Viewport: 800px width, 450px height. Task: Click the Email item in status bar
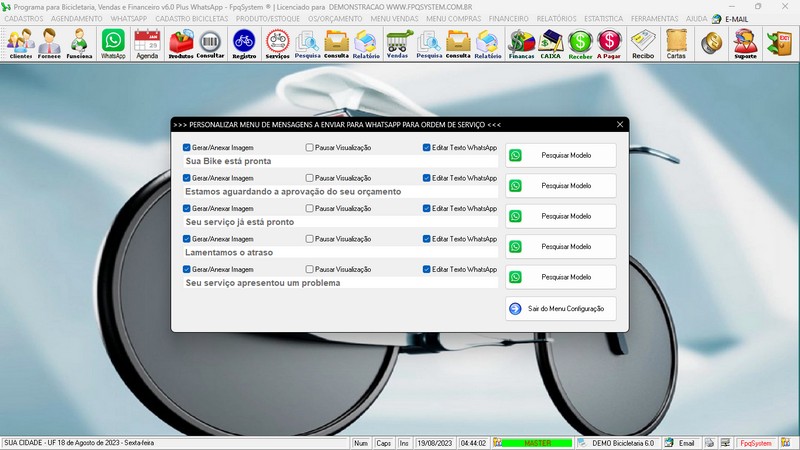pos(681,443)
